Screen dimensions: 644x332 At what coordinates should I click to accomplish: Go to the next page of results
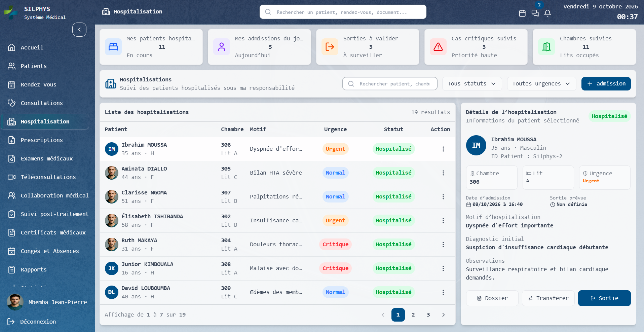(443, 315)
